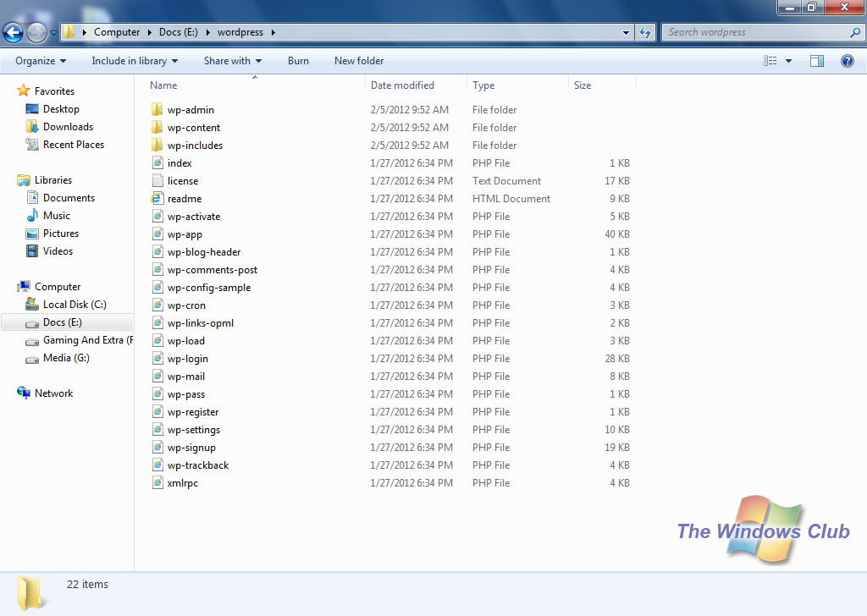Select Docs (E:) in the address breadcrumb
Screen dimensions: 867x616
pyautogui.click(x=178, y=32)
